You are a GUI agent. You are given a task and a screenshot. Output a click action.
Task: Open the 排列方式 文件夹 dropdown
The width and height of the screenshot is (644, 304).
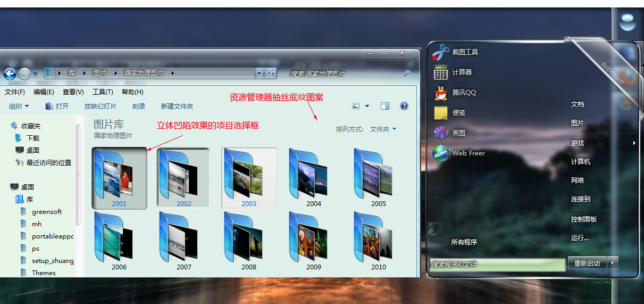[383, 129]
